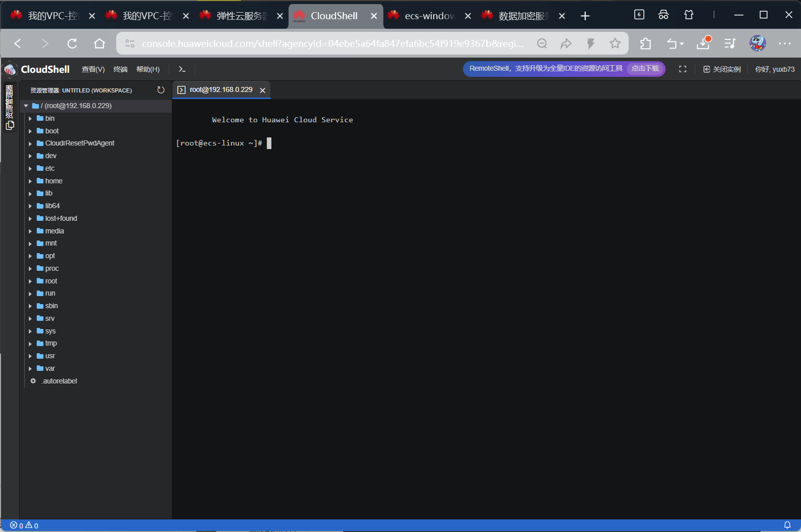
Task: Select the dev folder row
Action: pyautogui.click(x=96, y=156)
